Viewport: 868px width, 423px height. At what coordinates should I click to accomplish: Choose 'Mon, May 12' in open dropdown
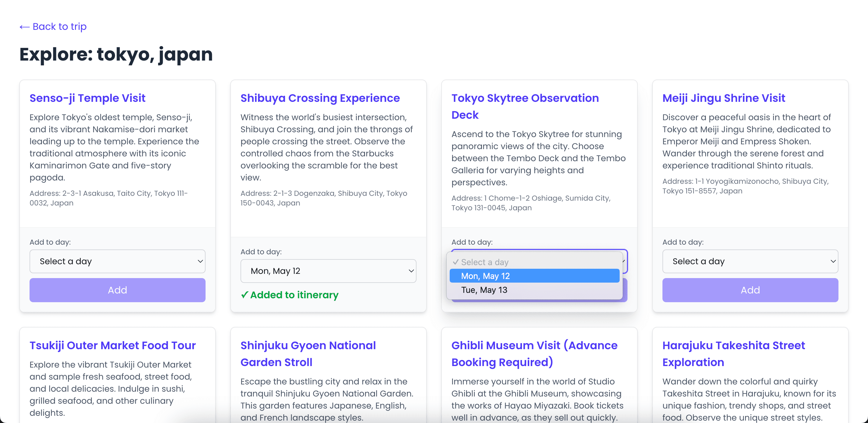click(x=534, y=276)
